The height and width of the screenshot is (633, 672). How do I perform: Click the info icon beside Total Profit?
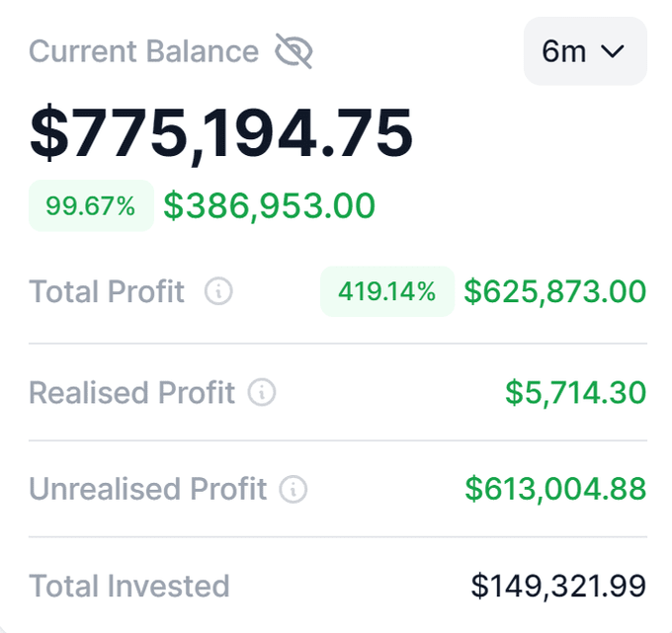click(218, 292)
